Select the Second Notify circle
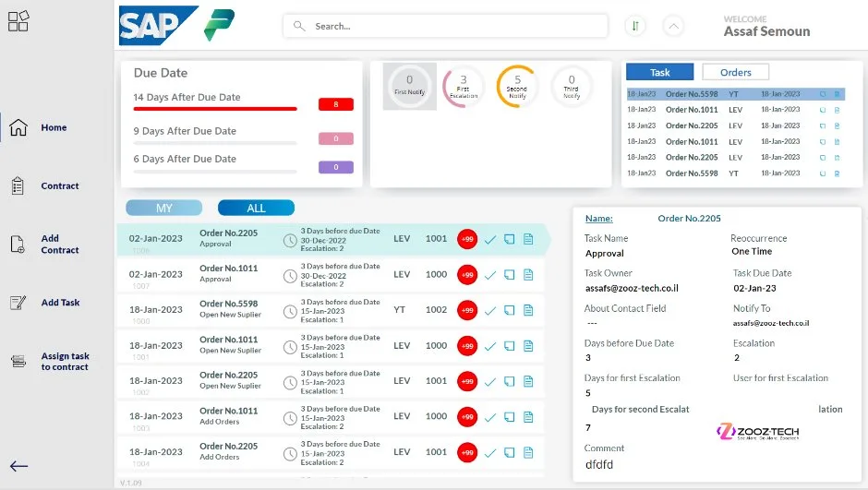 (x=517, y=87)
